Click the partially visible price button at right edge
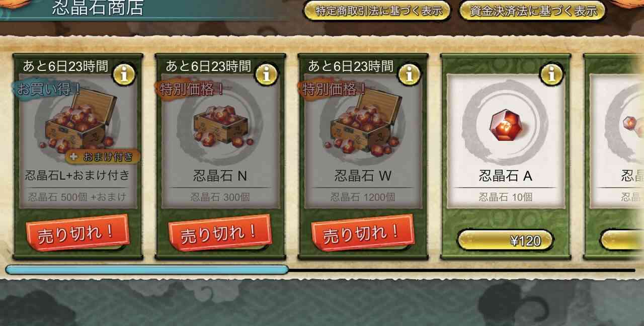Screen dimensions: 644x326 [x=622, y=240]
